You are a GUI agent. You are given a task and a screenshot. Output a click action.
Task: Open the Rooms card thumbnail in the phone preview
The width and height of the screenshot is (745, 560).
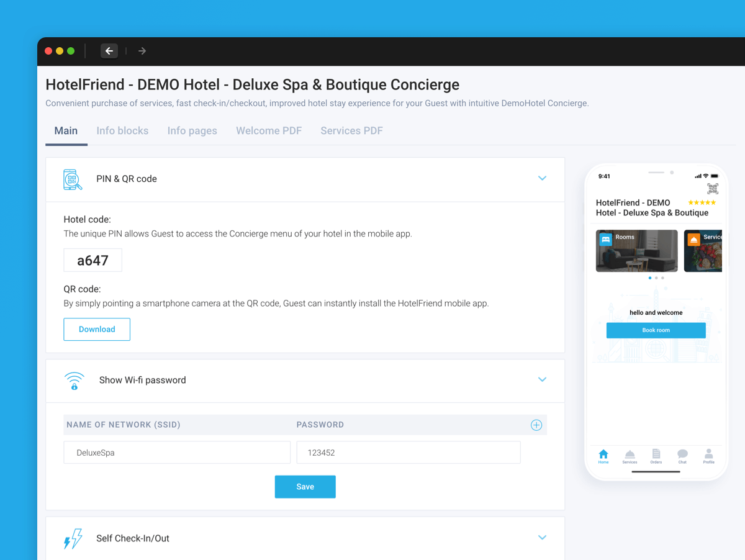click(637, 251)
